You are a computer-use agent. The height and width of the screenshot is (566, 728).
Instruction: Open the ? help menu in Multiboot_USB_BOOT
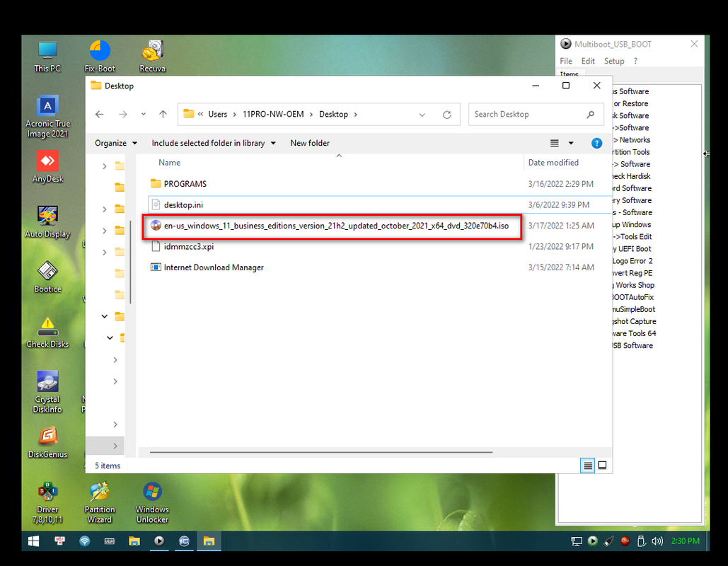635,61
